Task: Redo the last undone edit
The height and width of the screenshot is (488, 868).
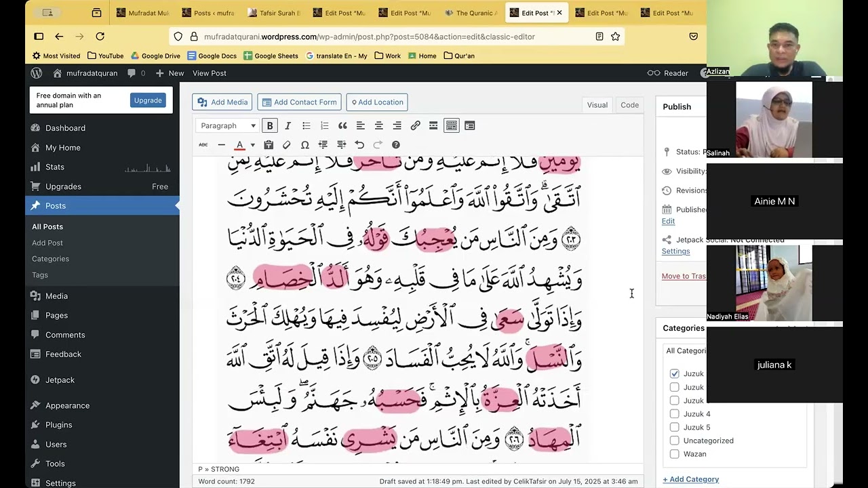Action: pyautogui.click(x=378, y=144)
